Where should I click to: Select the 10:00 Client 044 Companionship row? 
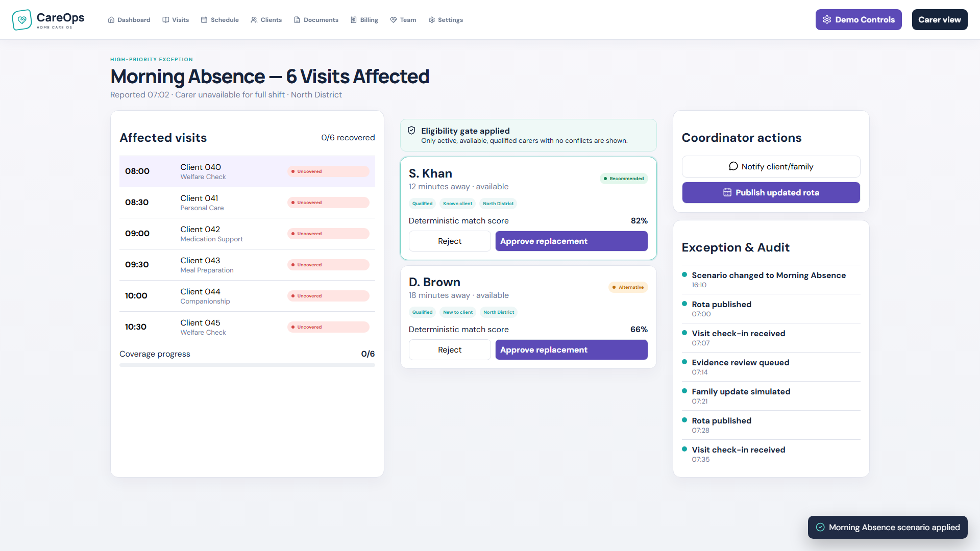pyautogui.click(x=247, y=296)
